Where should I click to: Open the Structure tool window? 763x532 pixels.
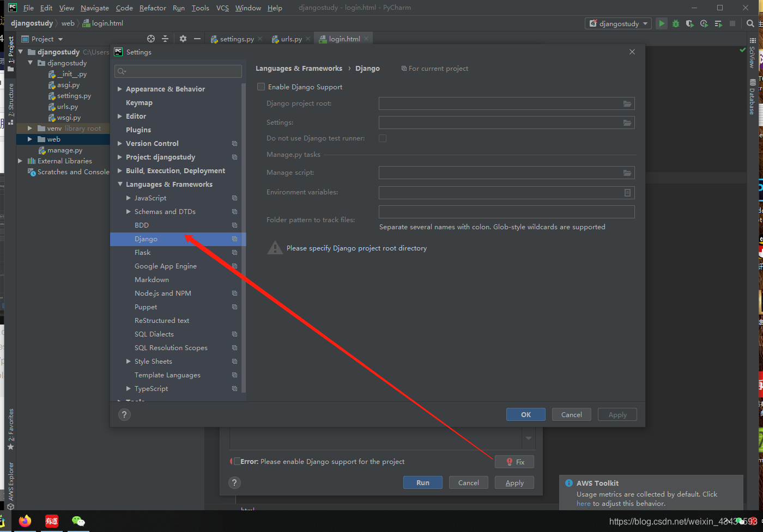(10, 104)
